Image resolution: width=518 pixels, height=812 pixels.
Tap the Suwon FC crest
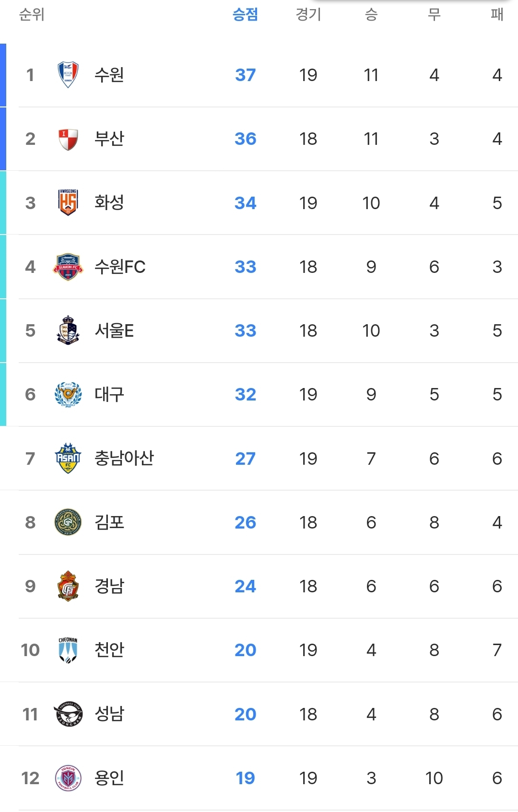point(68,267)
